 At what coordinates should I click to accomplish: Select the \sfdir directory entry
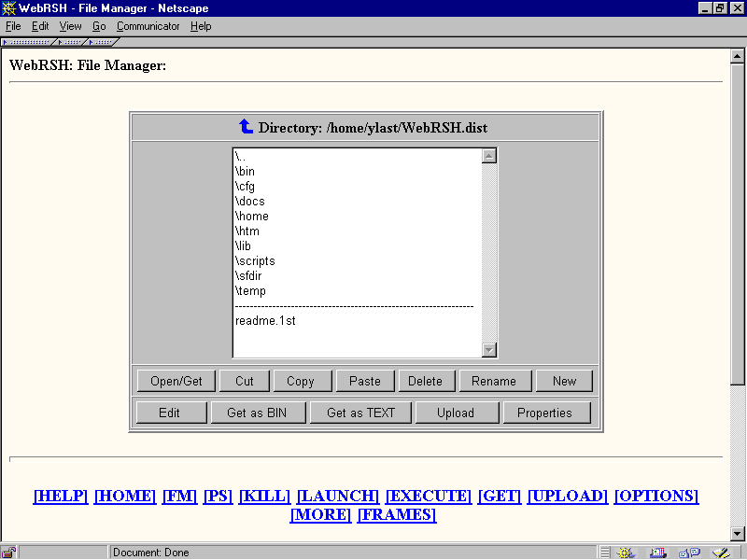358,275
